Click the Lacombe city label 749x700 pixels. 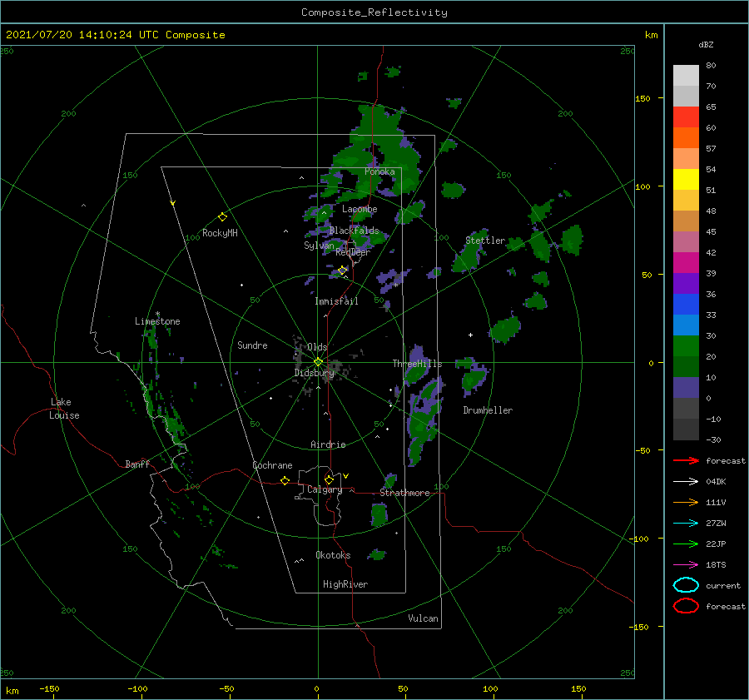tap(360, 209)
